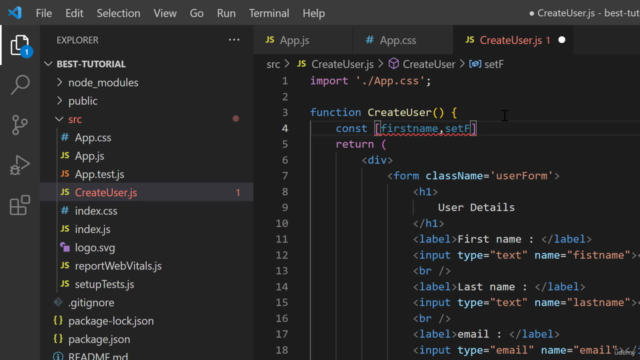The height and width of the screenshot is (360, 640).
Task: Click the EXPLORER panel title
Action: point(78,40)
